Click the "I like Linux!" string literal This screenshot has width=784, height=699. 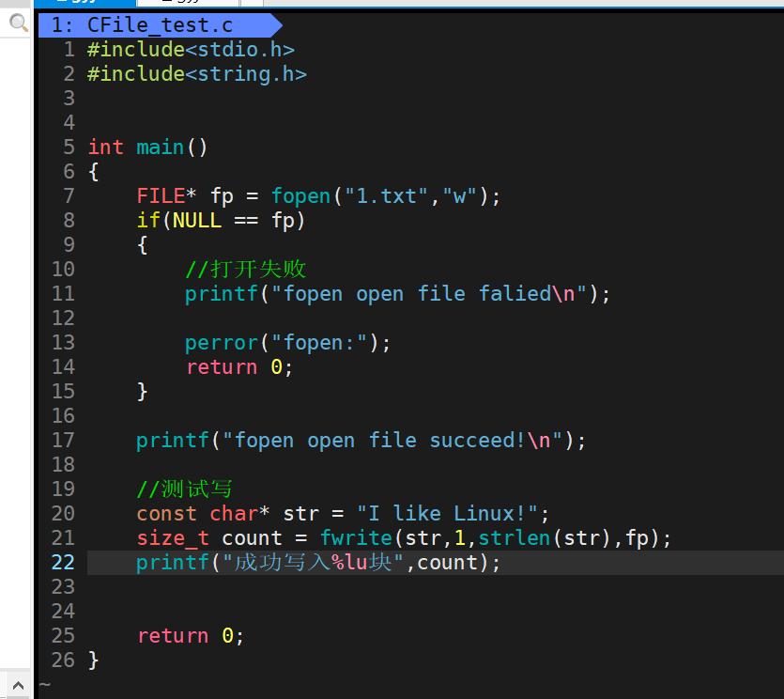(448, 514)
